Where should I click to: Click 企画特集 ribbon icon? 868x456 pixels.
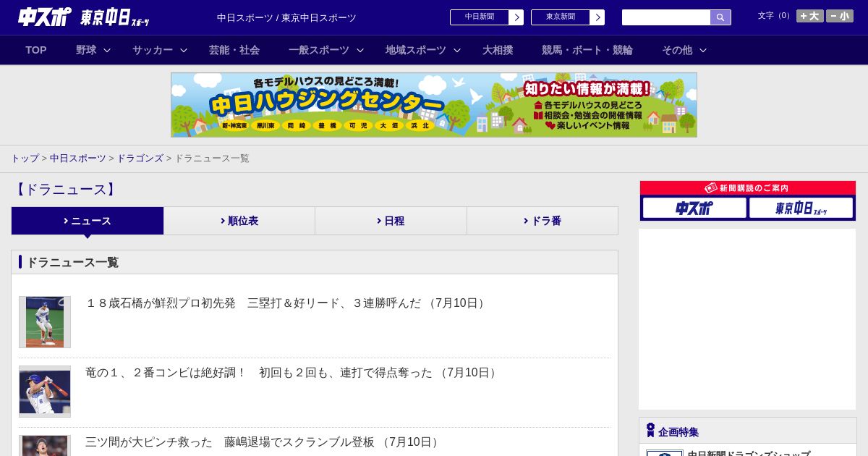650,431
